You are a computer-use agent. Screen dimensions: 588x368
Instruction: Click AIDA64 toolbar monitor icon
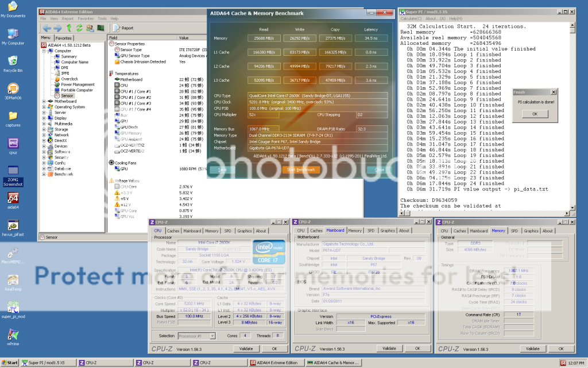(x=100, y=28)
